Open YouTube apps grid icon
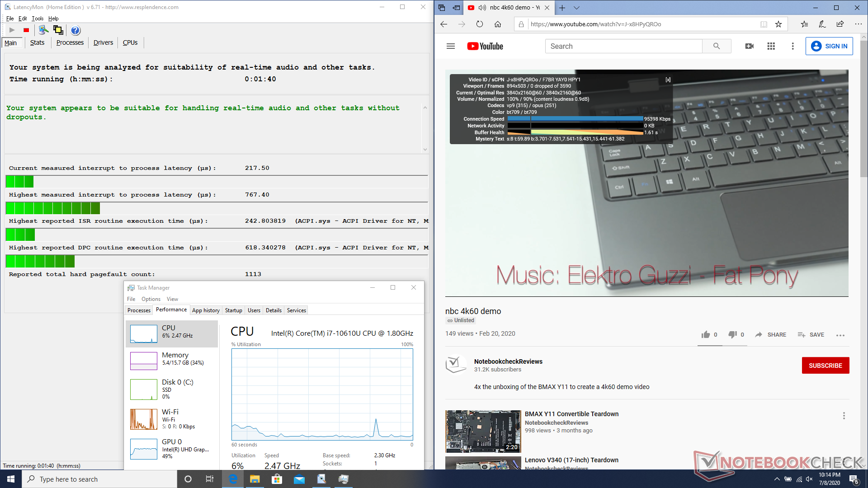This screenshot has height=488, width=868. point(771,46)
